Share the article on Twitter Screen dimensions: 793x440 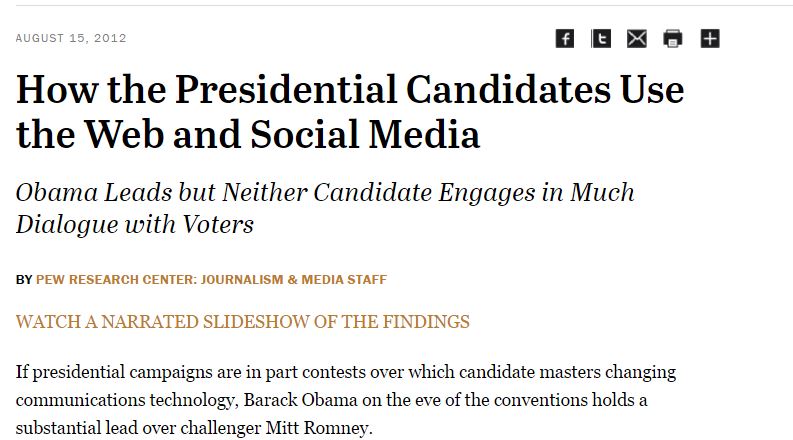tap(601, 38)
